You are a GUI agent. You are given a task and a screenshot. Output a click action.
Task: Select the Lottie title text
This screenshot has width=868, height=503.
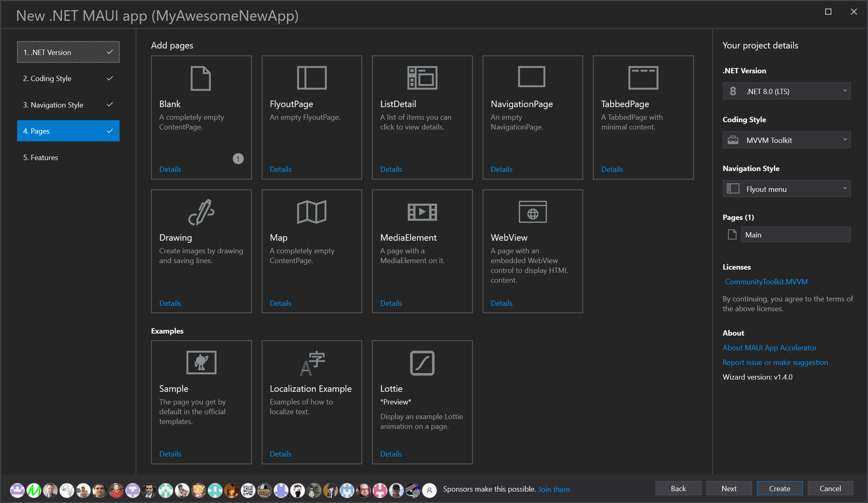(391, 389)
